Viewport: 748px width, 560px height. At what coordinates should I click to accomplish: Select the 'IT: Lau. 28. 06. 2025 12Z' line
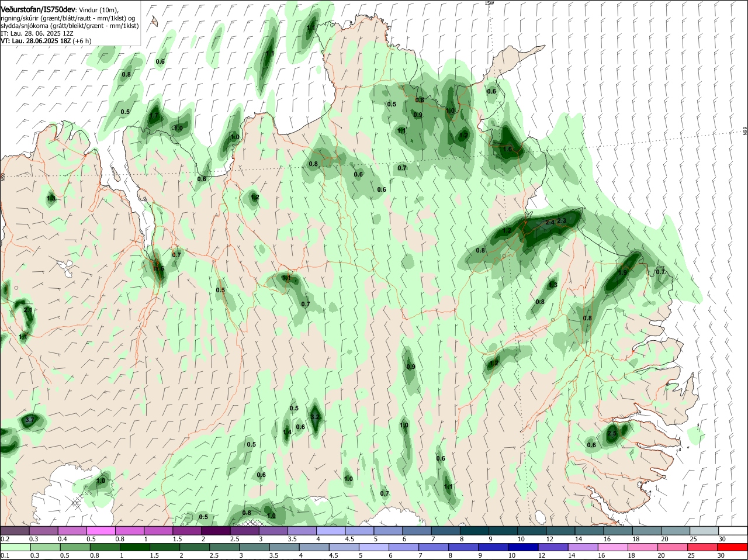point(36,33)
